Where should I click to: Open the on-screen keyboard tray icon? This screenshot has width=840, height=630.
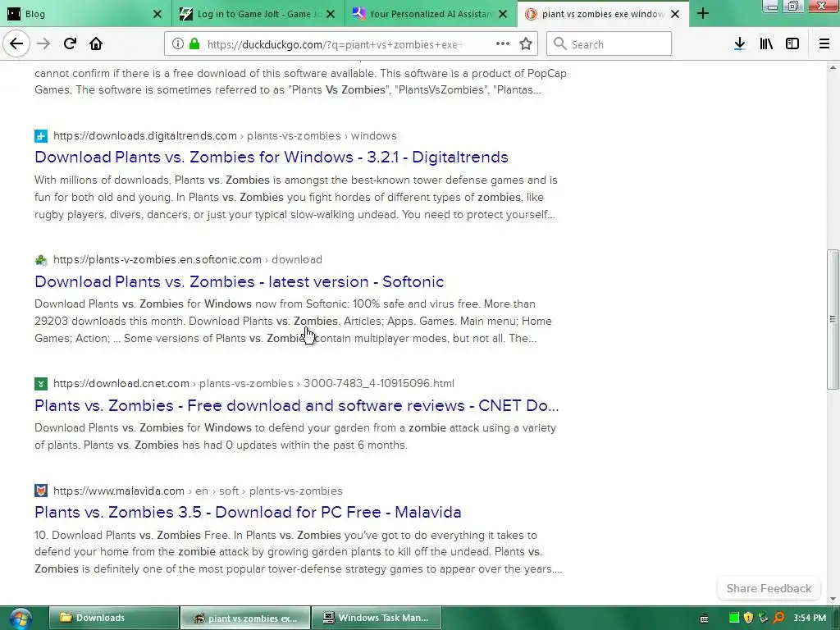point(705,619)
